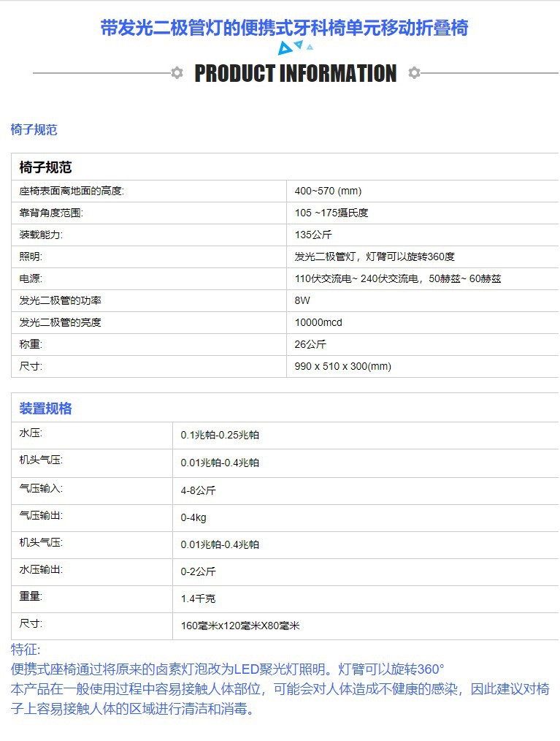Click the value 0-4kg
This screenshot has height=741, width=560.
193,517
